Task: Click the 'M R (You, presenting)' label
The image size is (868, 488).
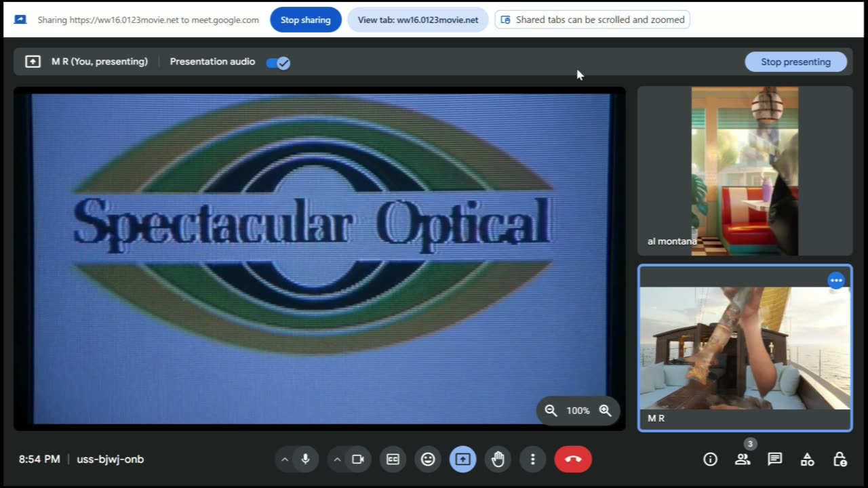Action: (100, 62)
